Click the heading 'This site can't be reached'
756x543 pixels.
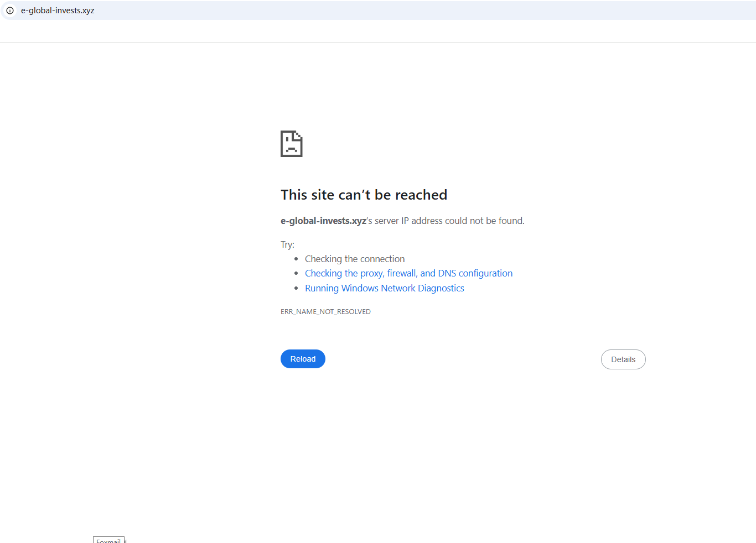tap(364, 195)
